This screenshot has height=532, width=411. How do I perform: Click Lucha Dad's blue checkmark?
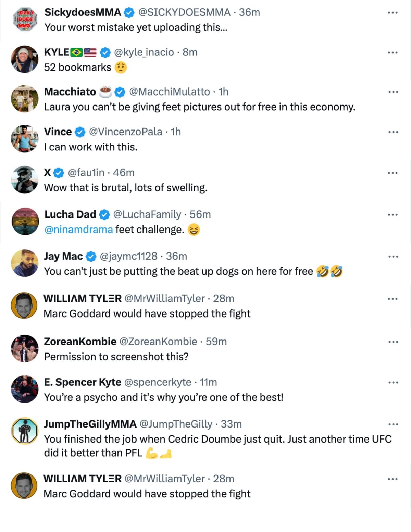point(103,214)
